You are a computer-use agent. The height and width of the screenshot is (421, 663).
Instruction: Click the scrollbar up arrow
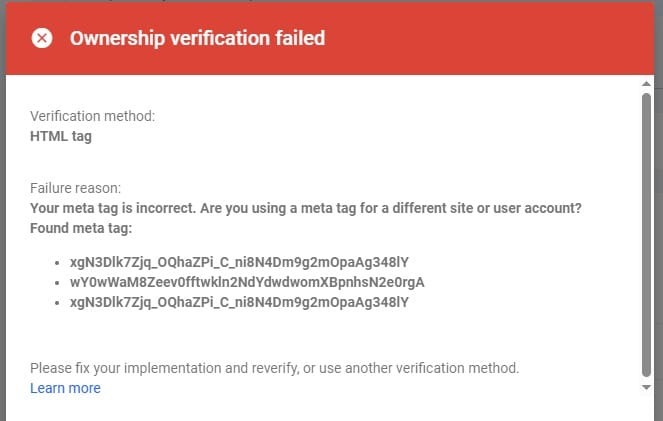point(647,84)
